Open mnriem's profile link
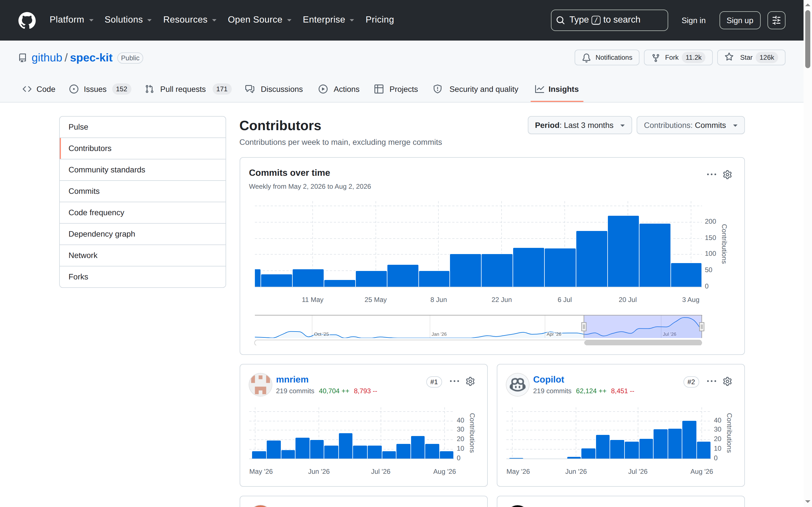The width and height of the screenshot is (812, 507). click(292, 379)
